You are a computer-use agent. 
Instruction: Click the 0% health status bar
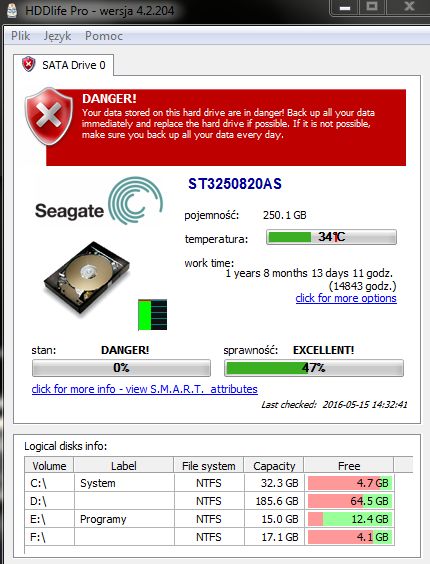tap(121, 368)
